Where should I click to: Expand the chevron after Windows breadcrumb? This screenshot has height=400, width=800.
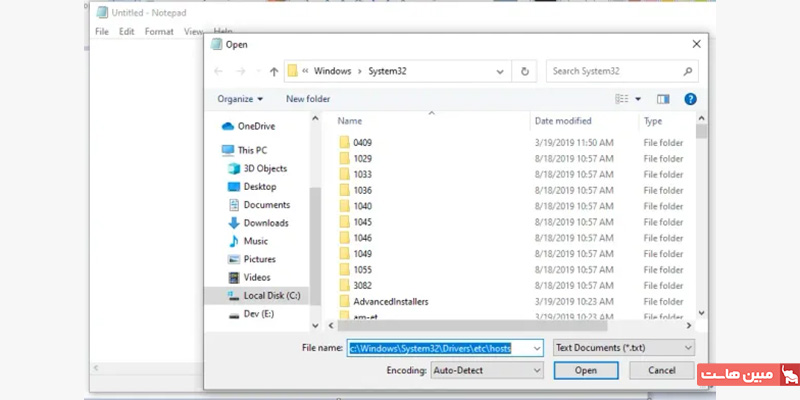360,71
